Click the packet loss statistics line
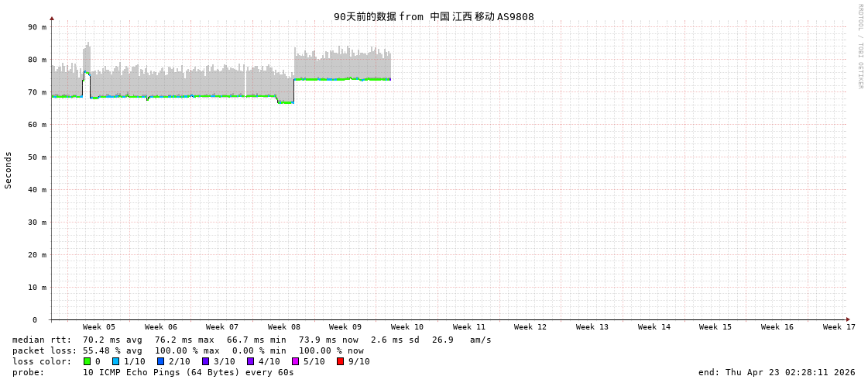 point(188,350)
